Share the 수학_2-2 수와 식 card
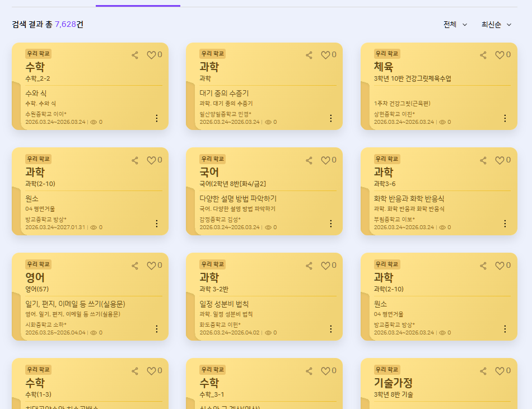The height and width of the screenshot is (409, 532). pos(135,55)
